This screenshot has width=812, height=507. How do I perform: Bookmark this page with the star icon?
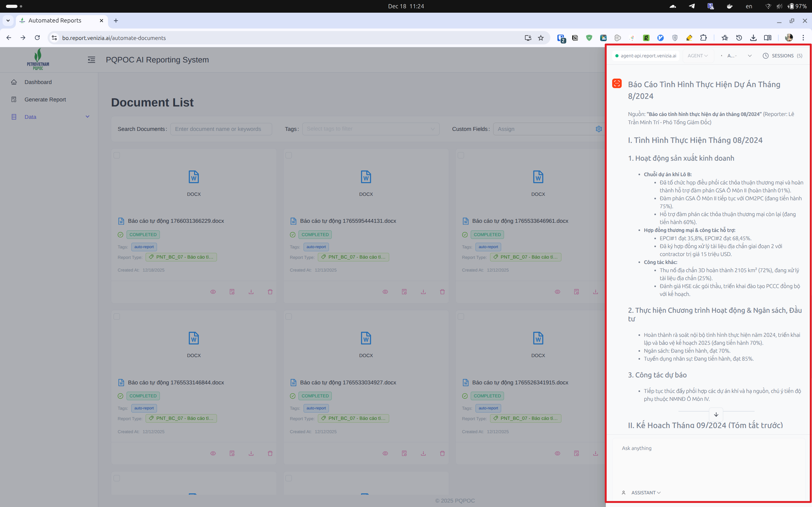[540, 38]
